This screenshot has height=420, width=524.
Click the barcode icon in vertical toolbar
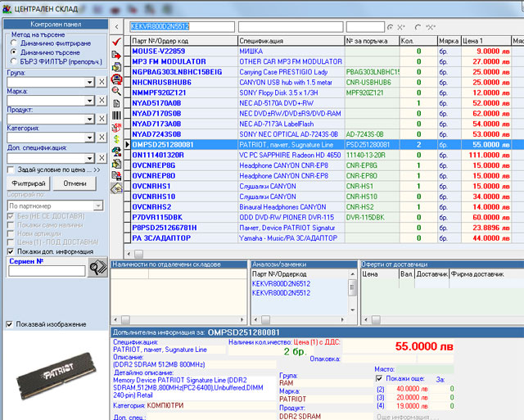[x=116, y=115]
